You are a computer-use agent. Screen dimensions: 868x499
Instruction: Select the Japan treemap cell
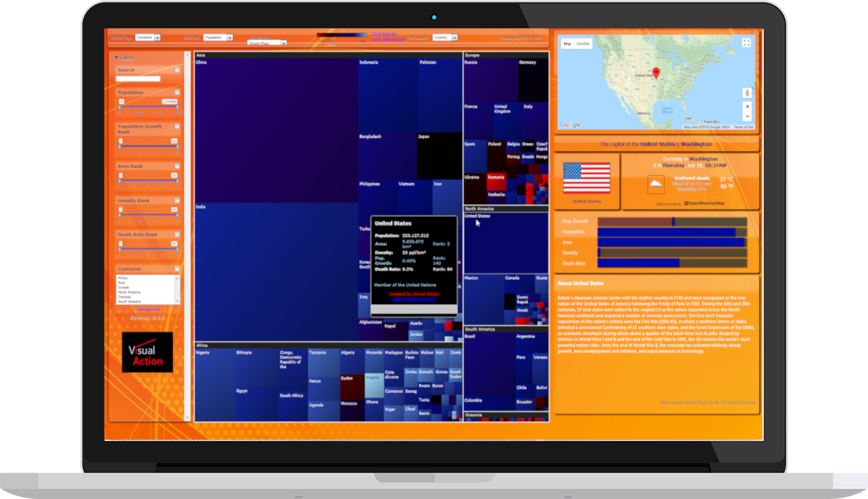pyautogui.click(x=439, y=156)
